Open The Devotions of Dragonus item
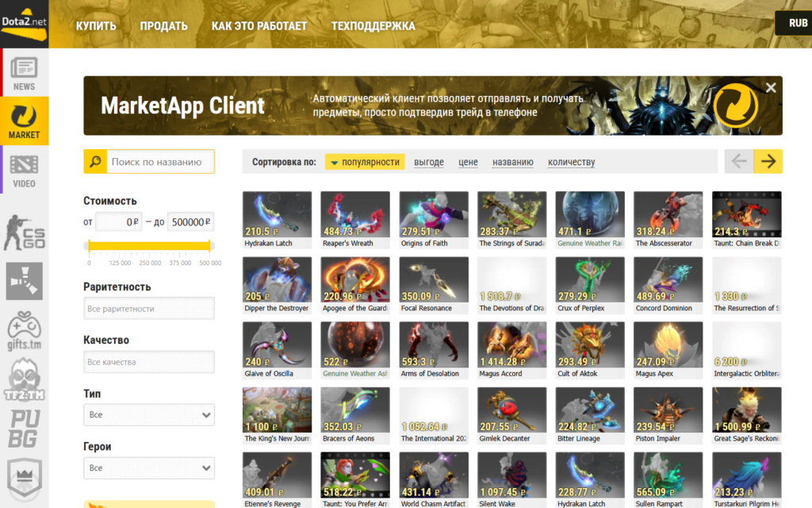812x508 pixels. pyautogui.click(x=512, y=285)
